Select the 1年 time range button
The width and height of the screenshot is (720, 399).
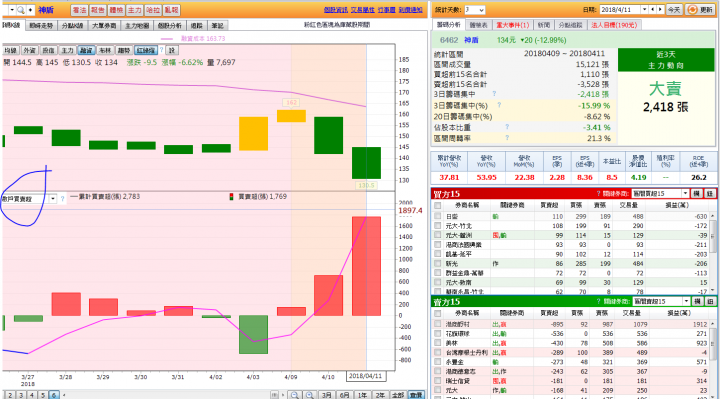click(x=362, y=395)
